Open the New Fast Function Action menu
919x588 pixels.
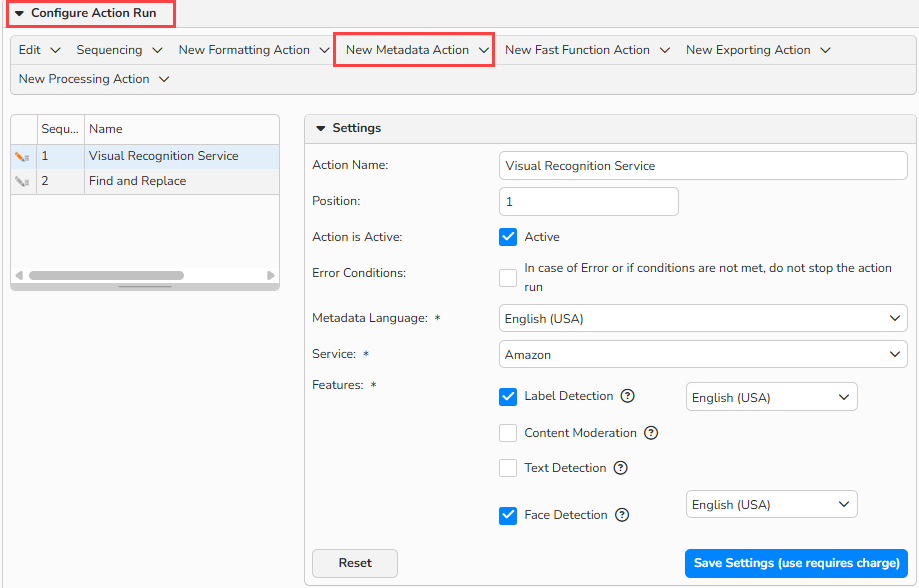(x=587, y=50)
